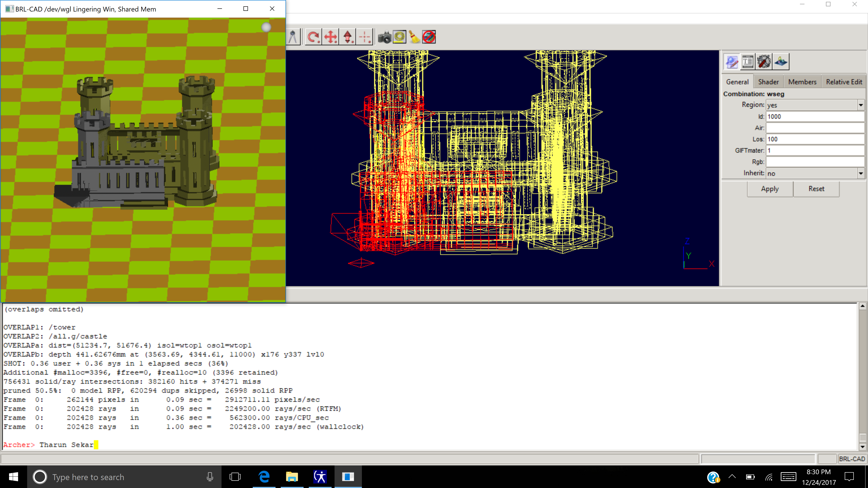Image resolution: width=868 pixels, height=488 pixels.
Task: Click the Rgb input field
Action: pos(815,162)
